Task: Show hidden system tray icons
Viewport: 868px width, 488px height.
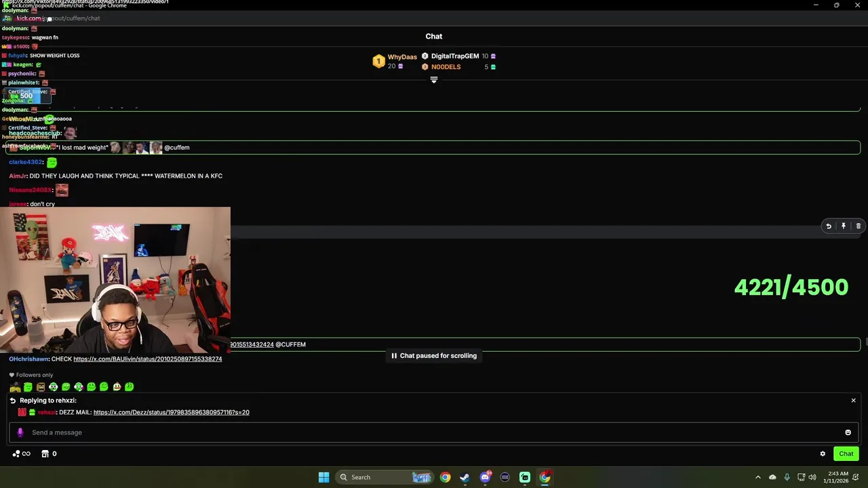Action: pyautogui.click(x=758, y=477)
